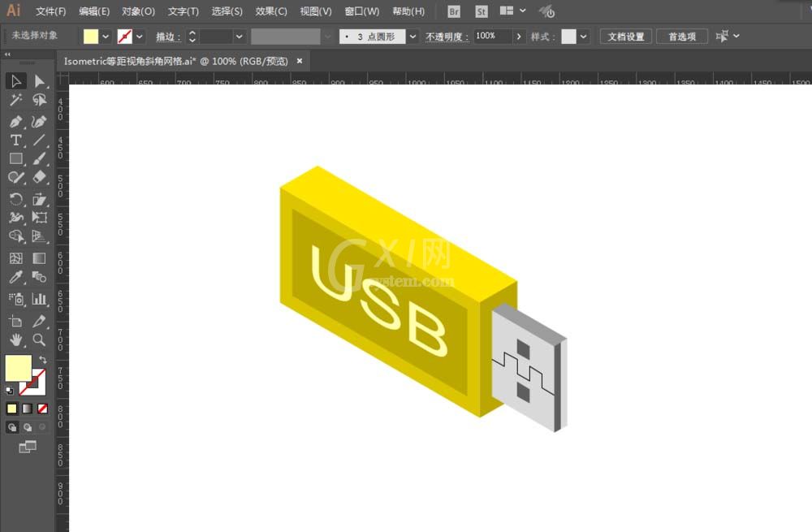The width and height of the screenshot is (812, 532).
Task: Select the Gradient tool
Action: [39, 258]
